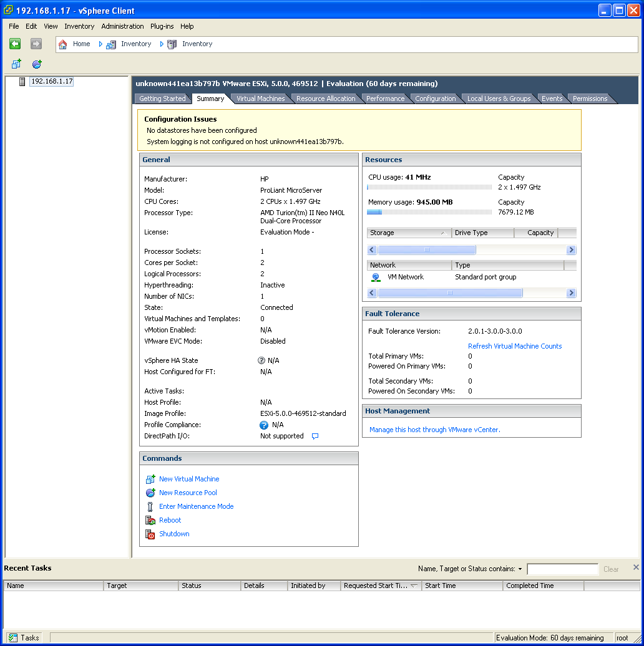Sort network list by Type column header
Viewport: 644px width, 646px height.
(x=507, y=266)
